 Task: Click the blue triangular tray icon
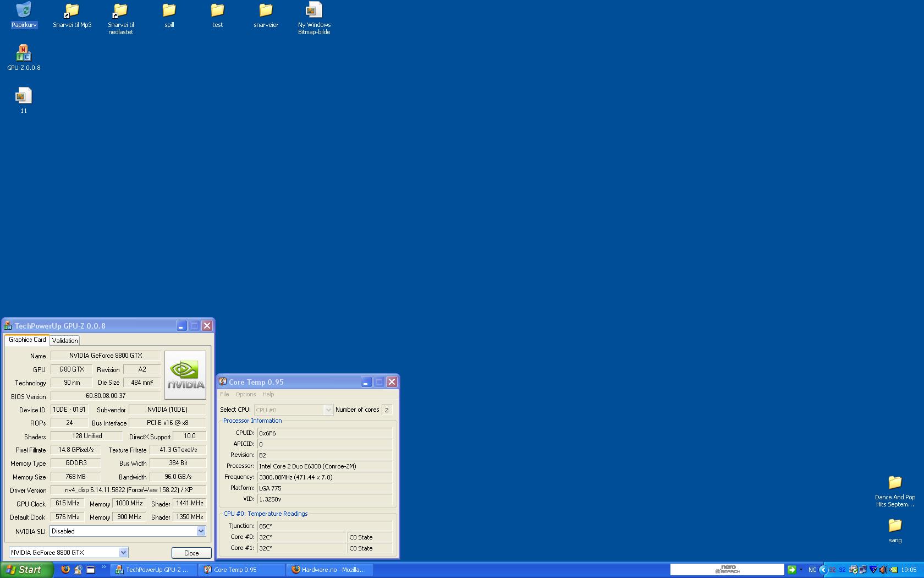click(x=873, y=570)
